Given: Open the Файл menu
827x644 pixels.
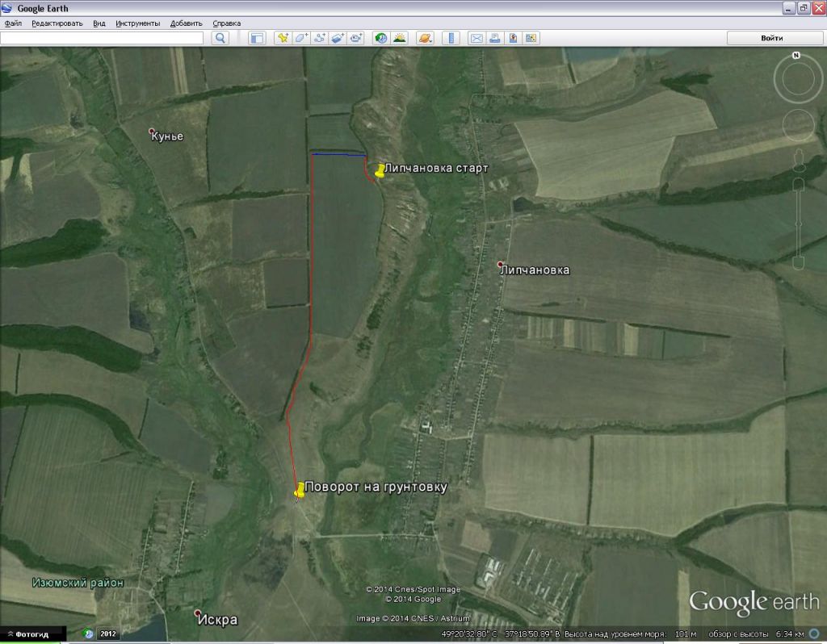Looking at the screenshot, I should [x=13, y=23].
